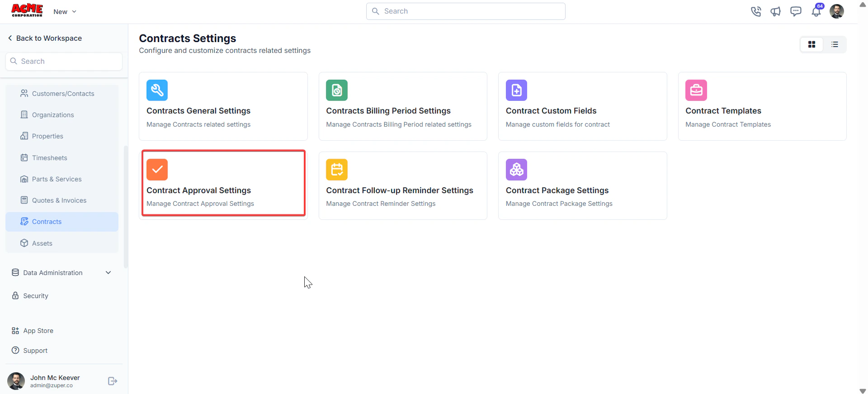Screen dimensions: 868x394
Task: Open Contracts General Settings card
Action: (223, 106)
